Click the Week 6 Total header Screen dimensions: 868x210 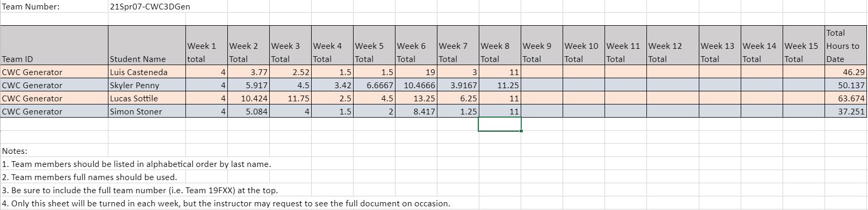pyautogui.click(x=416, y=46)
